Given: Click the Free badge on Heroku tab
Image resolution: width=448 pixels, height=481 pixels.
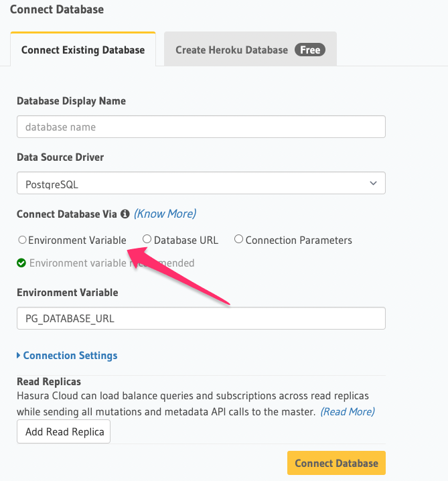Looking at the screenshot, I should click(x=310, y=50).
